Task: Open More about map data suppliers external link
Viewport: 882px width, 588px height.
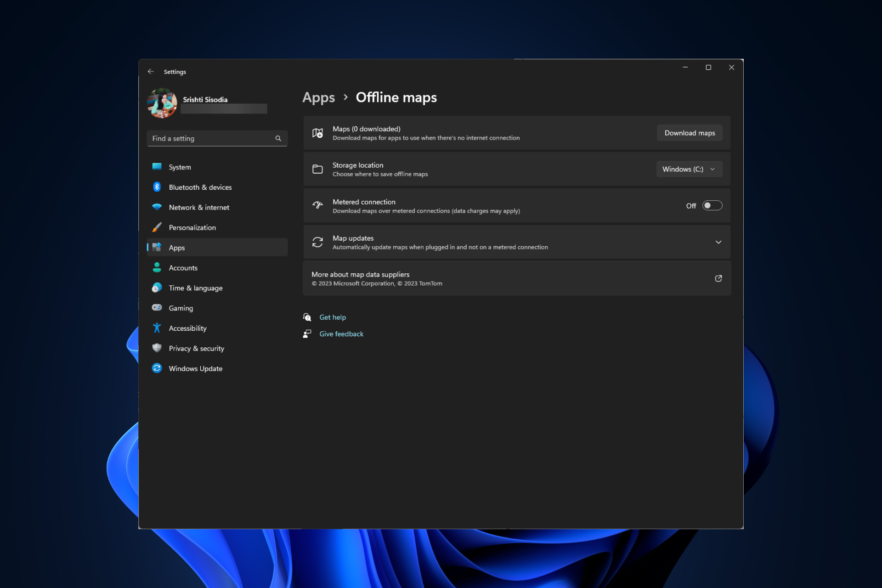Action: (x=718, y=278)
